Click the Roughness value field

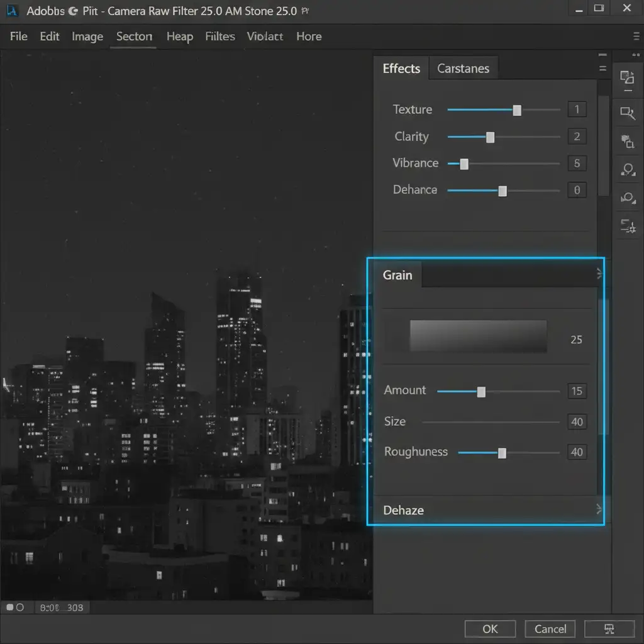pos(577,452)
